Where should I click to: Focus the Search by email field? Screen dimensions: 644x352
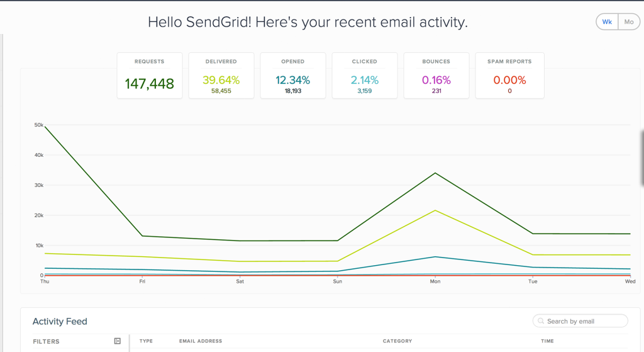tap(580, 321)
